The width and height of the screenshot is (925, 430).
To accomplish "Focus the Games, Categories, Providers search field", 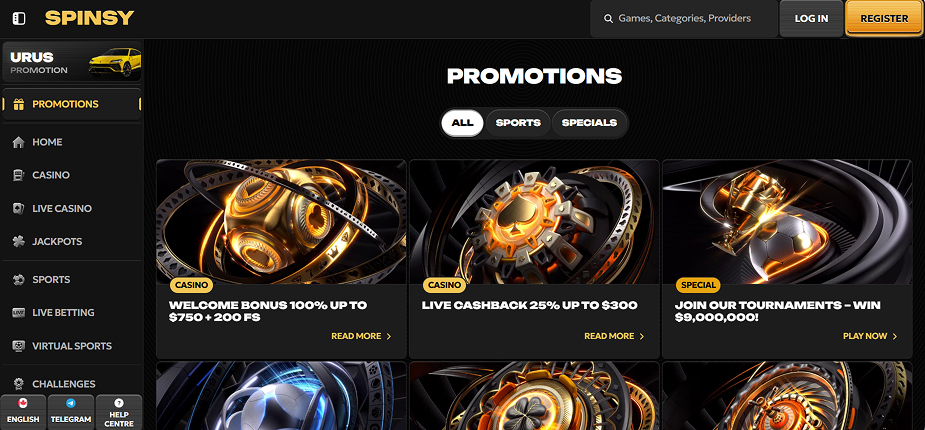I will (x=684, y=18).
